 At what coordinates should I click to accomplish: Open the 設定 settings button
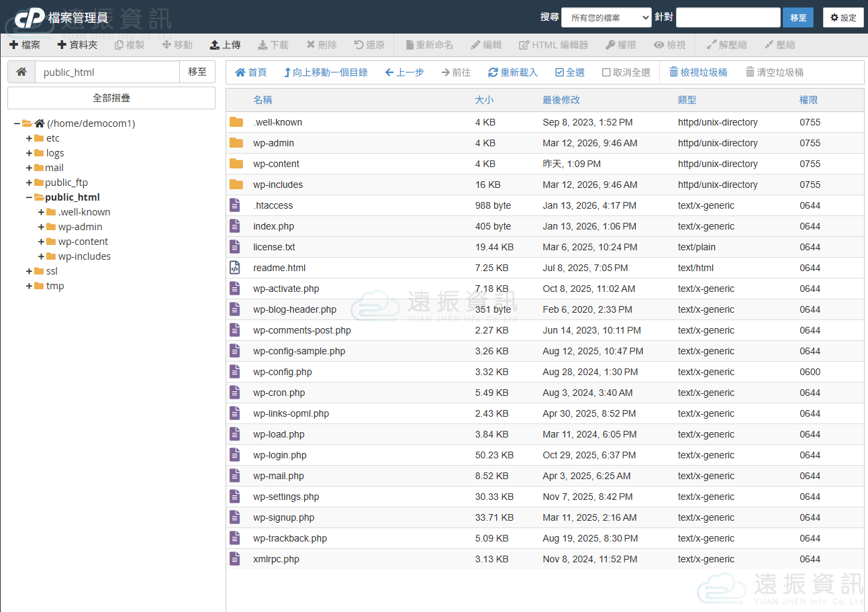[x=843, y=17]
